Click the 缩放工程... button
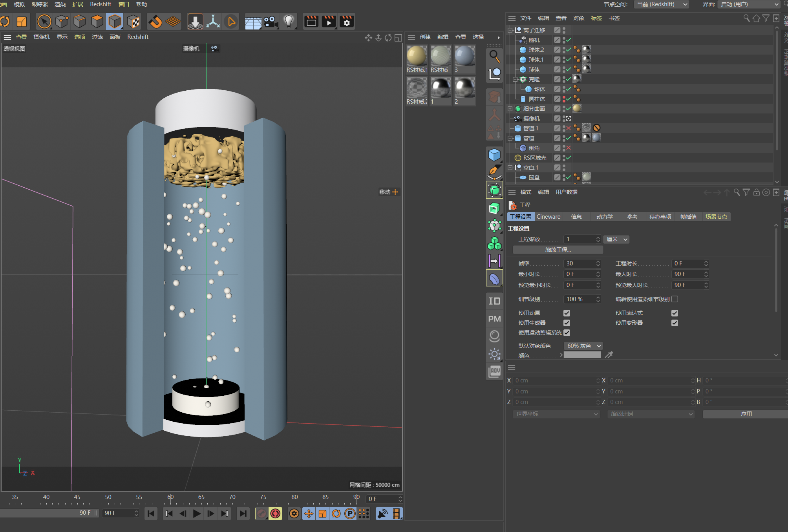This screenshot has width=788, height=532. click(558, 250)
